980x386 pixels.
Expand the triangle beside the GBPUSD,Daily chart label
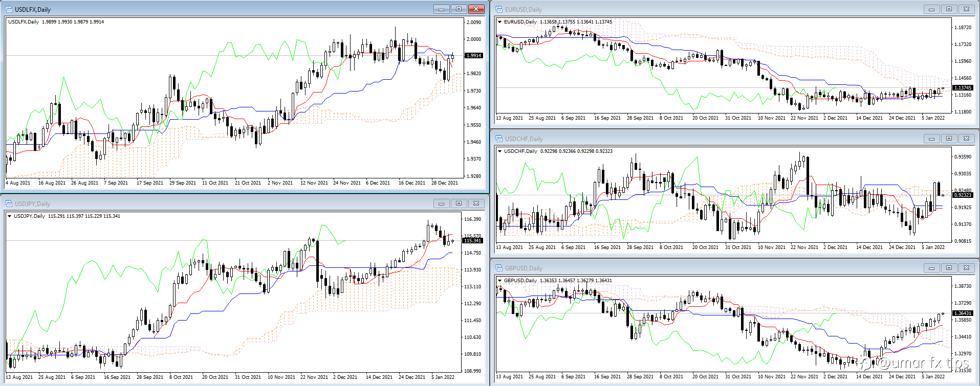[500, 281]
